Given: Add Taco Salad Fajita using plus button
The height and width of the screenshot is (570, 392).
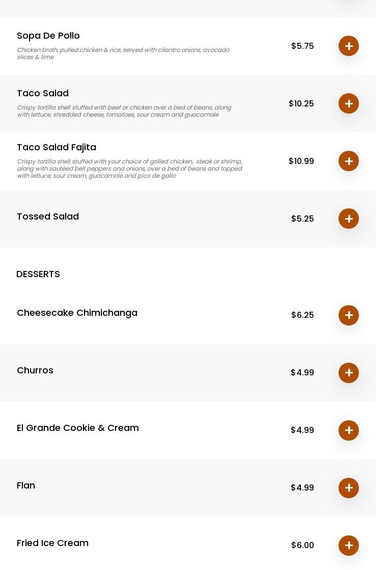Looking at the screenshot, I should pos(349,161).
